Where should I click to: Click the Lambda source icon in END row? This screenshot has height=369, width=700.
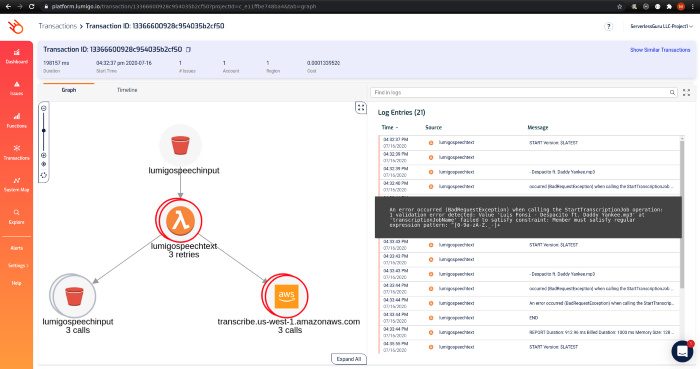[431, 318]
